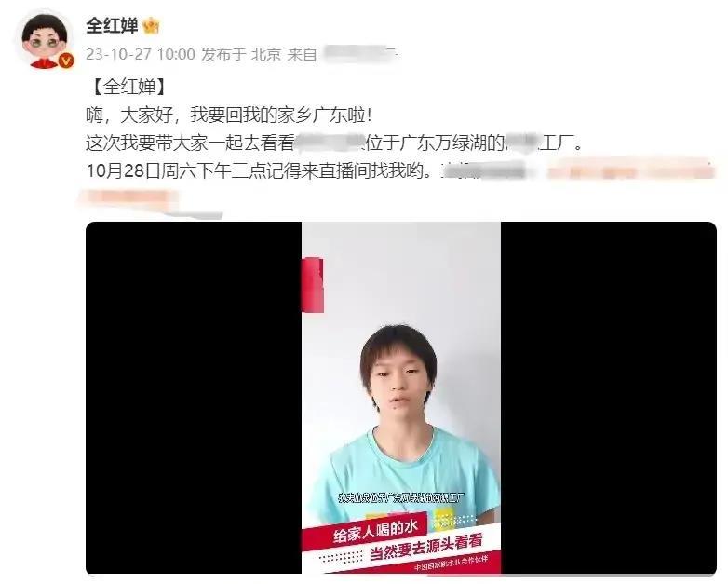
Task: Click the blurred word before 工厂
Action: pyautogui.click(x=522, y=143)
